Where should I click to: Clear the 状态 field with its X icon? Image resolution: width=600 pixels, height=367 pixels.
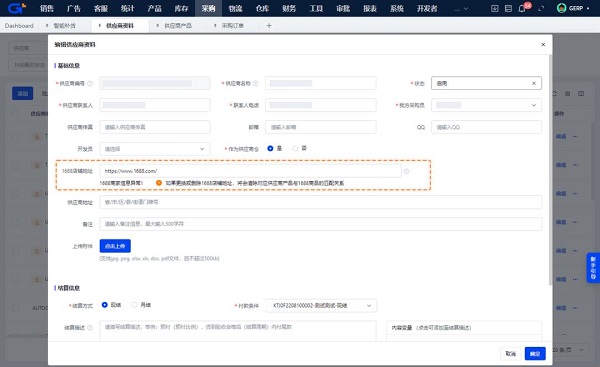[x=534, y=83]
